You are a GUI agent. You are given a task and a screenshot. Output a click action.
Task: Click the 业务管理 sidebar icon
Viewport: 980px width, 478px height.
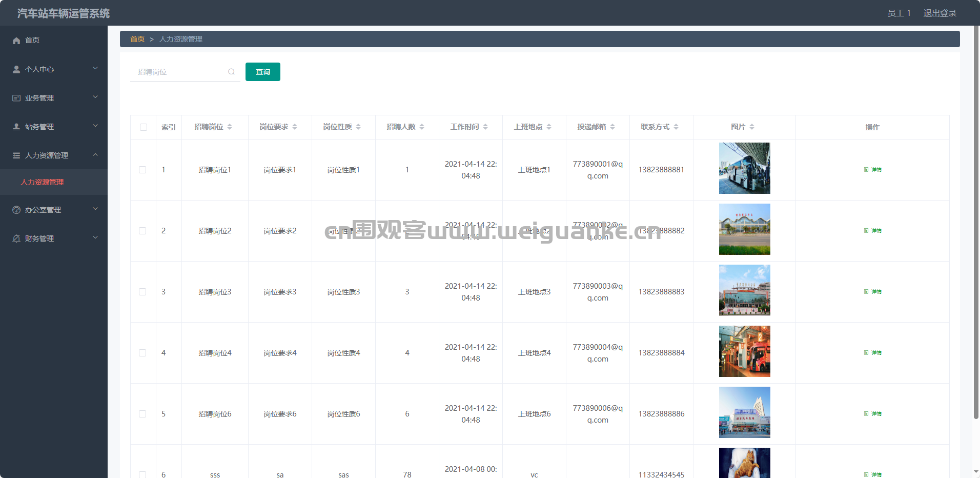click(x=16, y=98)
